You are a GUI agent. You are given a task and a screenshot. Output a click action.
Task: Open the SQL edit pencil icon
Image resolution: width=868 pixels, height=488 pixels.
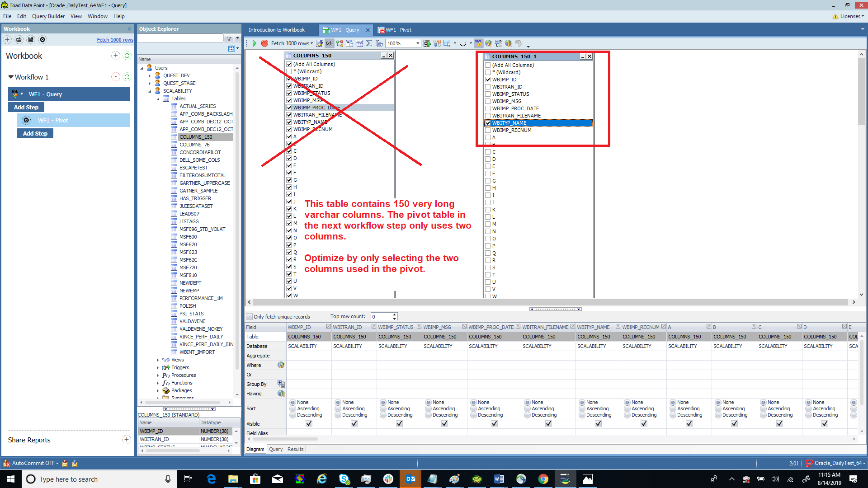(320, 43)
